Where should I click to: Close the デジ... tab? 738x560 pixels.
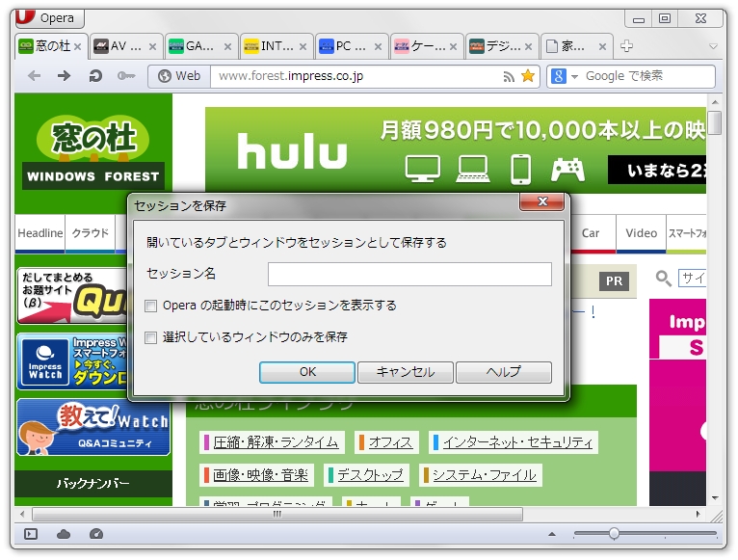click(x=529, y=46)
